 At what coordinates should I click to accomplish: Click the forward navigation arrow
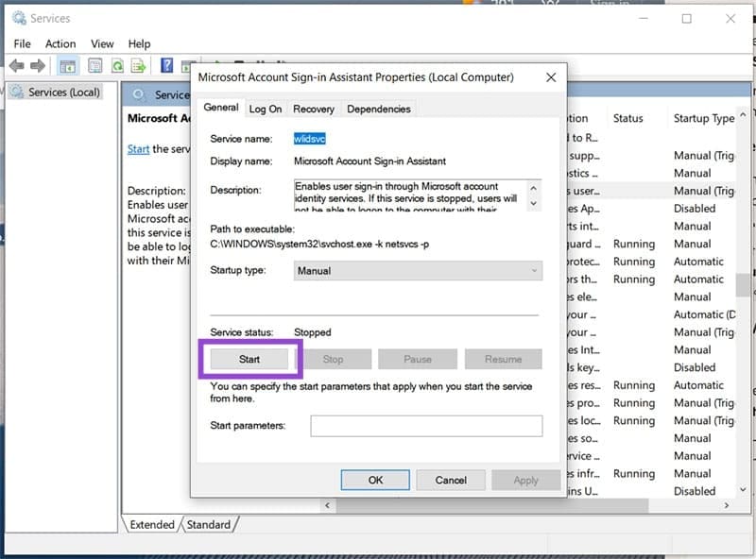coord(36,65)
